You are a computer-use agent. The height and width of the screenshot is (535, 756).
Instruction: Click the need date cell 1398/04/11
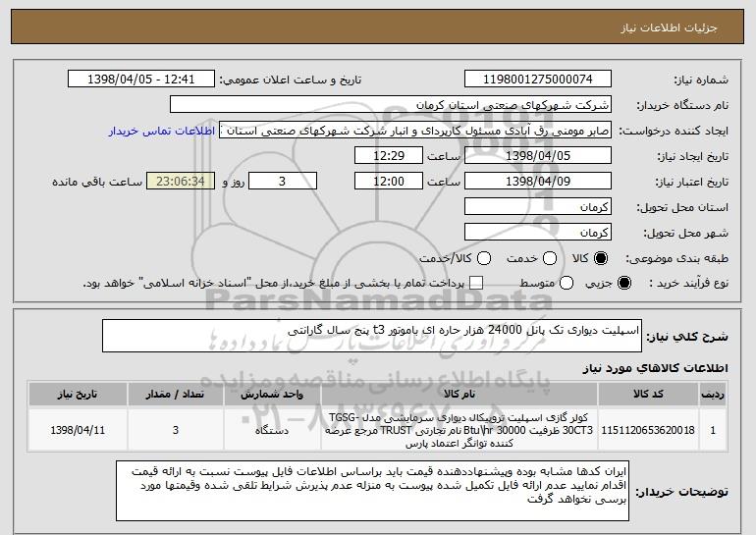point(78,430)
